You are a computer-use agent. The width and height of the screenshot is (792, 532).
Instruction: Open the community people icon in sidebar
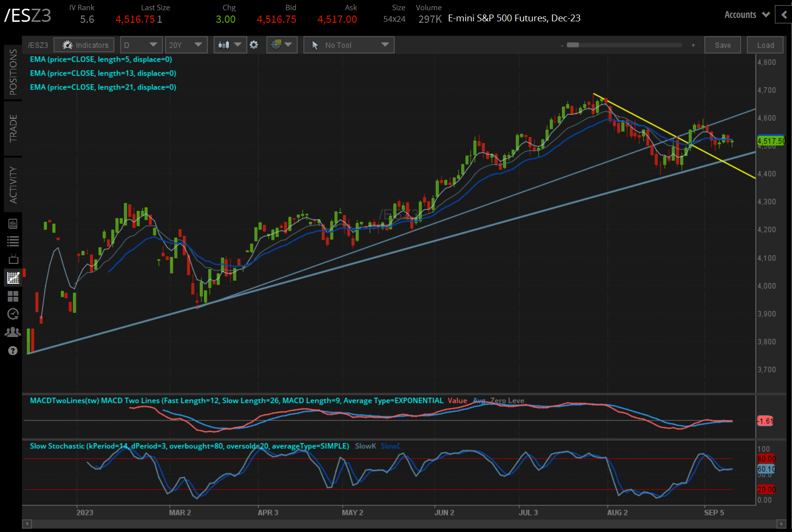pyautogui.click(x=13, y=332)
